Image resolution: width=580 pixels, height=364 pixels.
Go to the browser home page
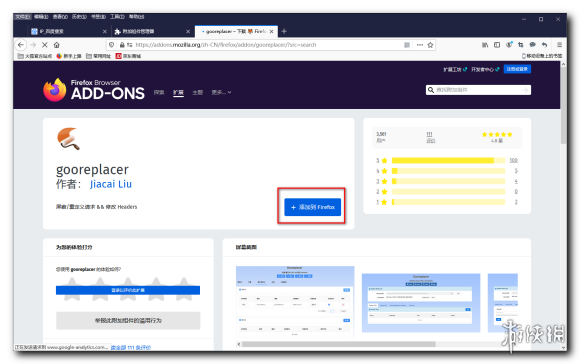click(57, 45)
